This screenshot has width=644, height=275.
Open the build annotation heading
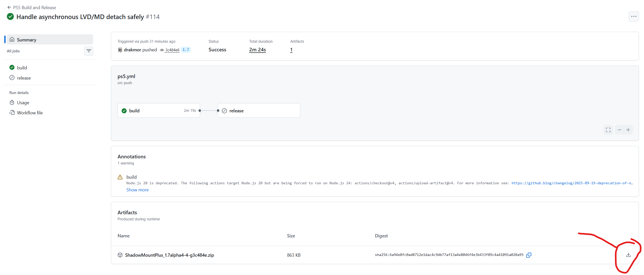(x=131, y=177)
